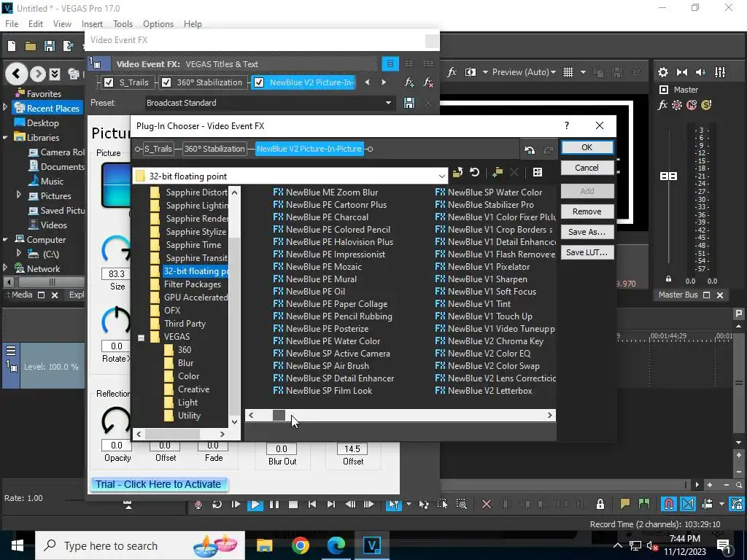Expand the Recent Places node
The height and width of the screenshot is (560, 747).
coord(5,108)
